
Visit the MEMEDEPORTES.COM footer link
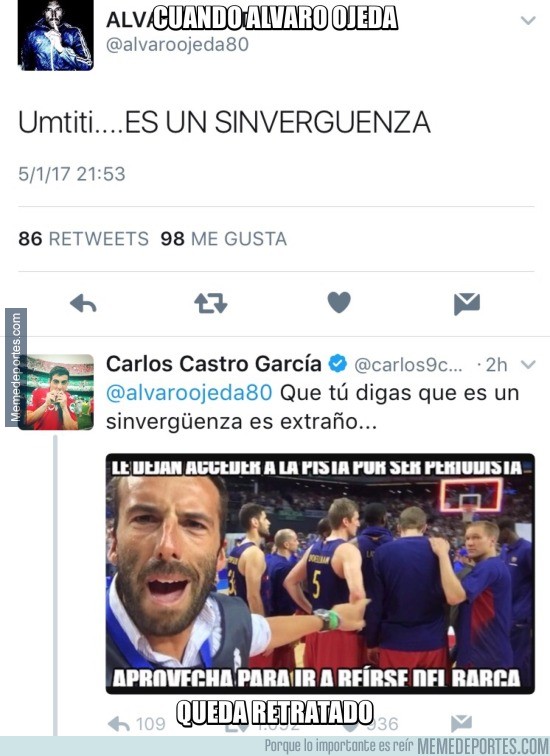point(483,746)
